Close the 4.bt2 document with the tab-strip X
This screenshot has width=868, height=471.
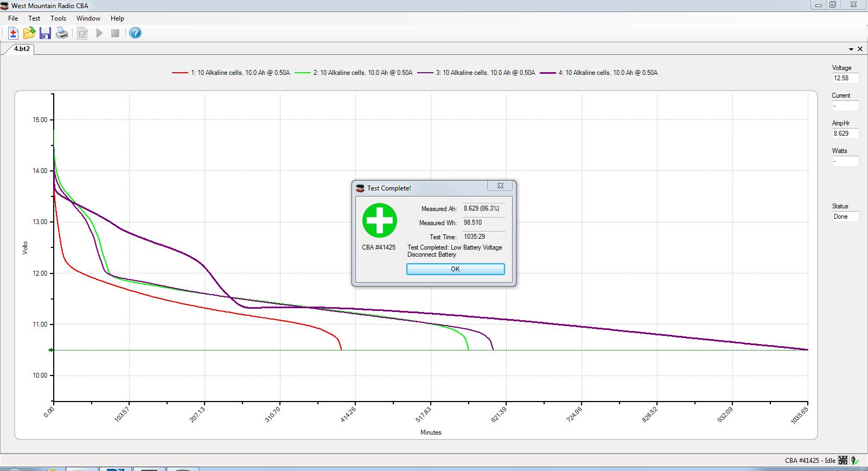coord(860,49)
